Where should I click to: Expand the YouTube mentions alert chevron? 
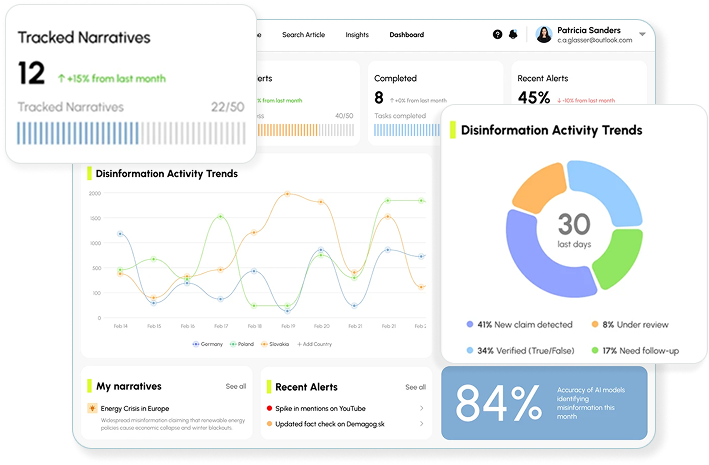point(421,408)
